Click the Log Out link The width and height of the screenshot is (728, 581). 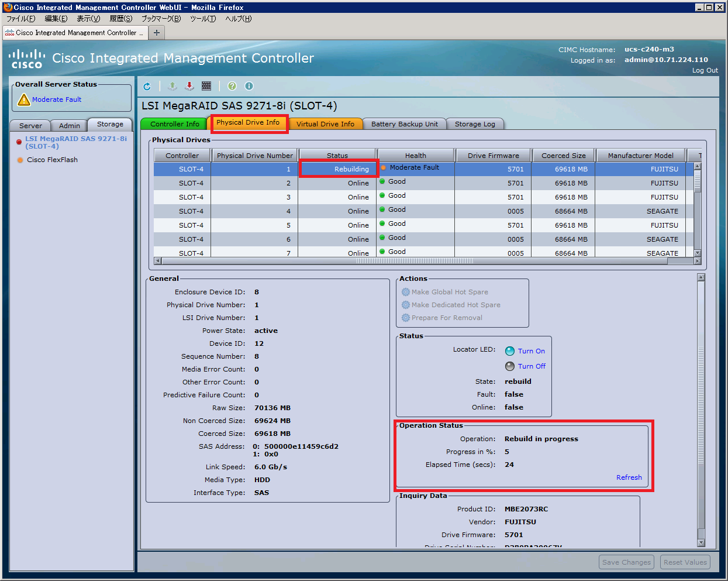click(x=705, y=70)
